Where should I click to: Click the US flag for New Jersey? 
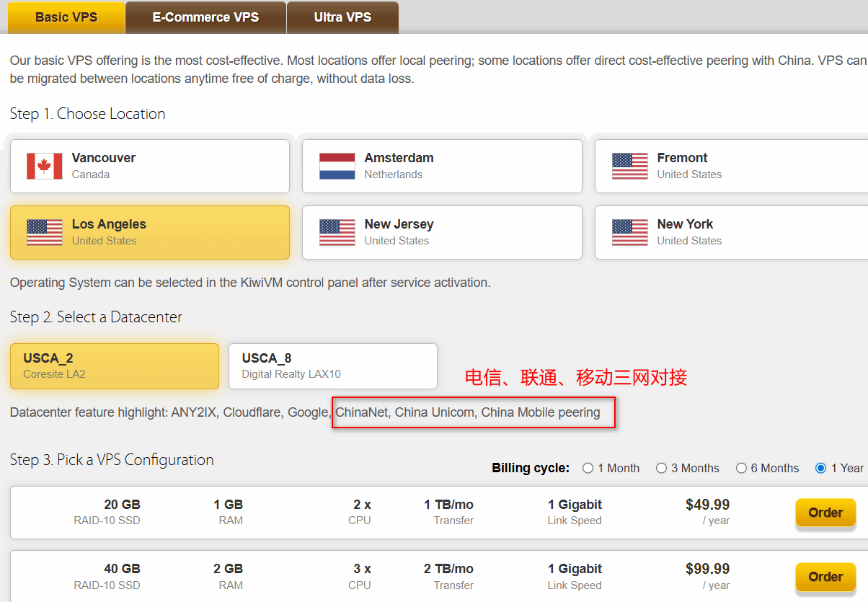click(x=337, y=232)
